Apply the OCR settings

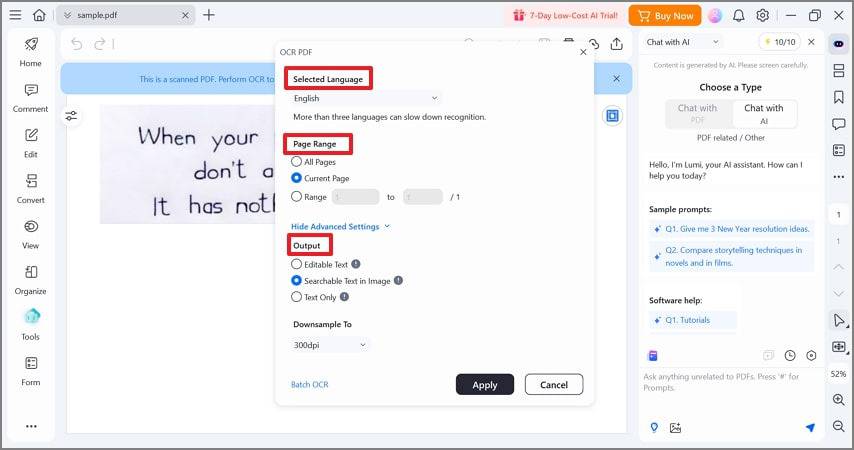click(x=485, y=385)
